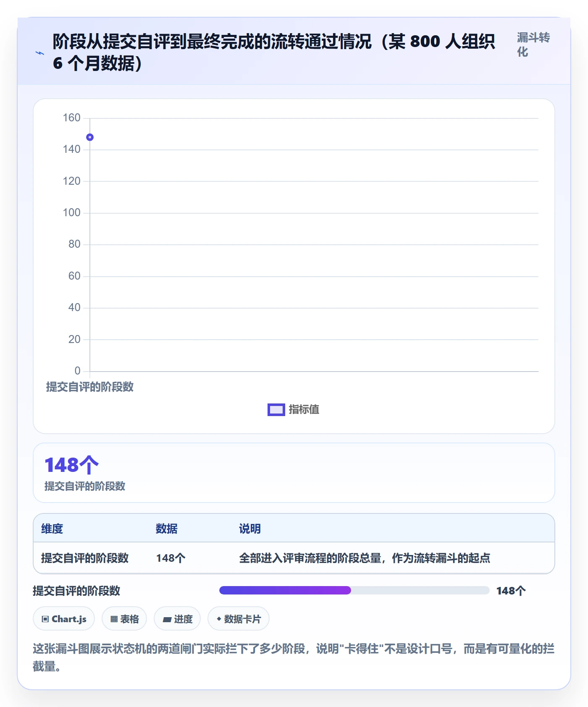This screenshot has width=588, height=707.
Task: Click the purple progress bar
Action: (x=285, y=590)
